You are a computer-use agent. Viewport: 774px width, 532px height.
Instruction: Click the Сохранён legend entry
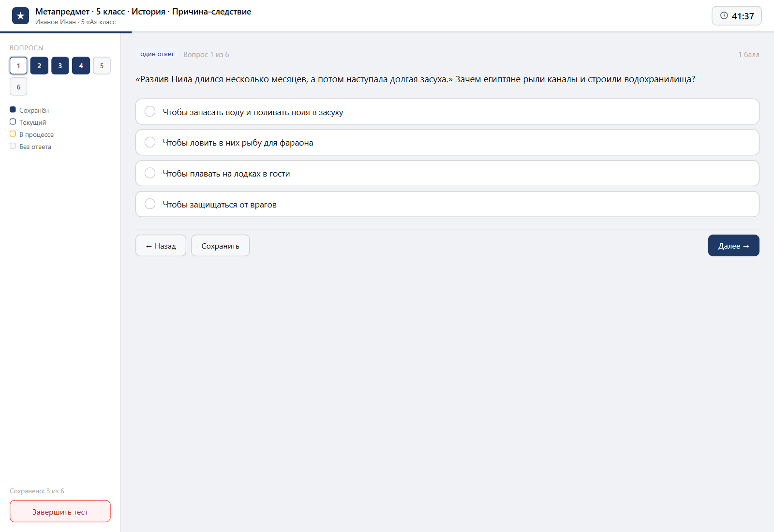[x=29, y=110]
